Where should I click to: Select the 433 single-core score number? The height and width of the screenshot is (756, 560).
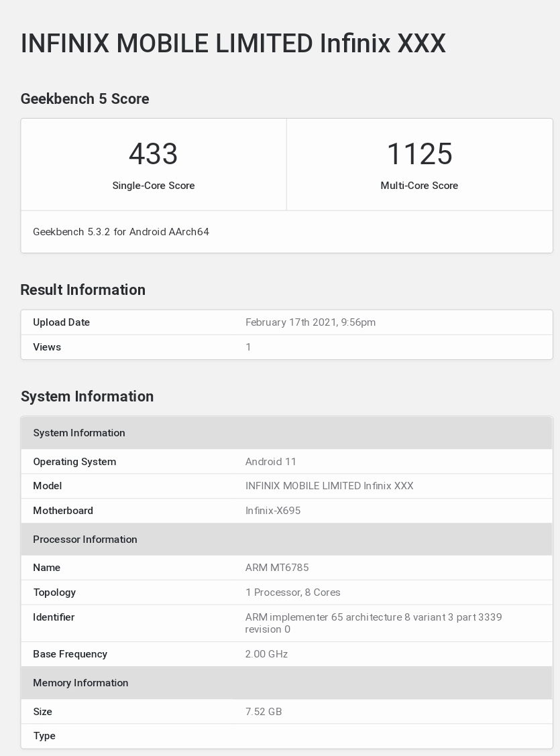154,153
